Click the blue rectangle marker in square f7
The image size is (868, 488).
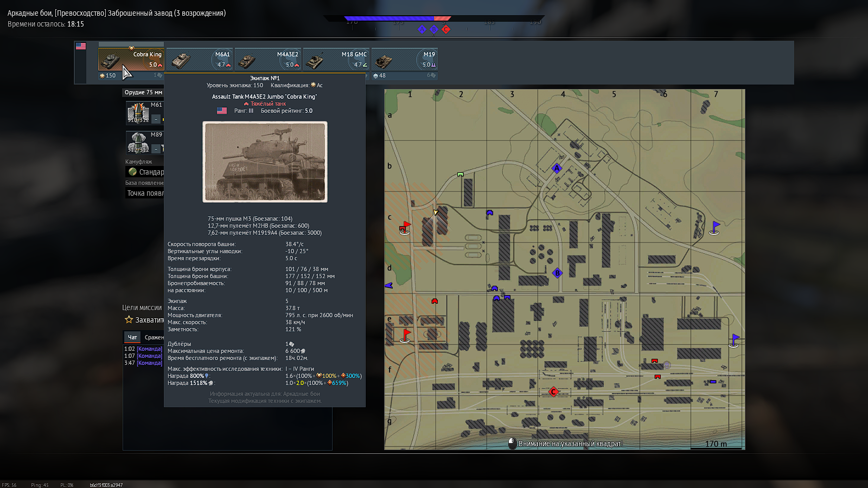pyautogui.click(x=713, y=382)
